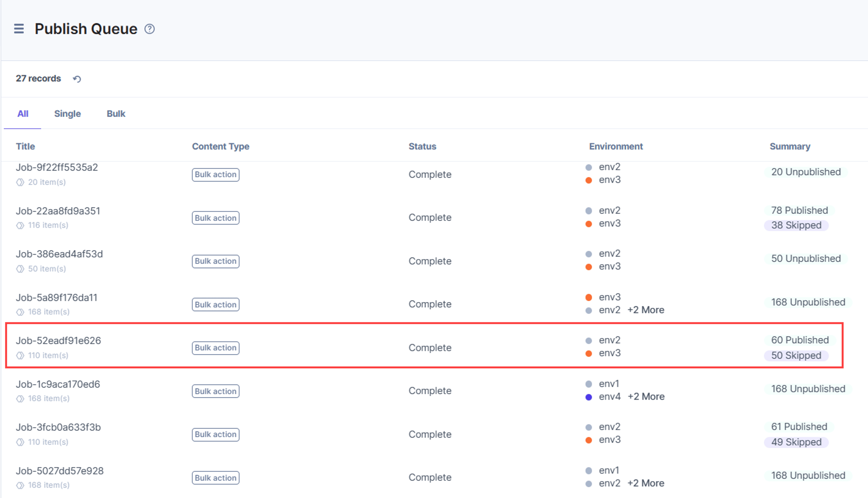Click Bulk action tag for Job-5a89f176da11
The image size is (868, 498).
(x=216, y=304)
